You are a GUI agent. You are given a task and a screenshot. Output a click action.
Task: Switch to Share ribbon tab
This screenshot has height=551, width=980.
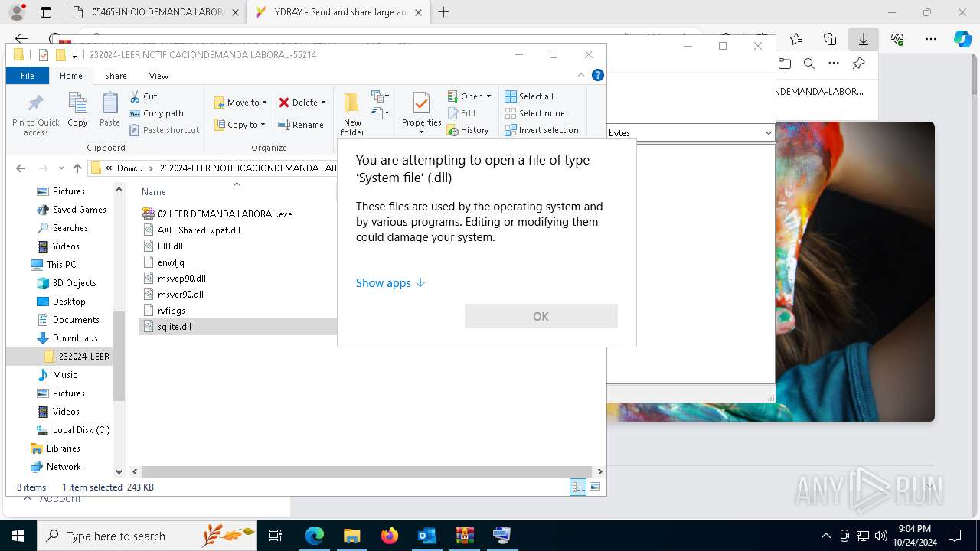(116, 76)
